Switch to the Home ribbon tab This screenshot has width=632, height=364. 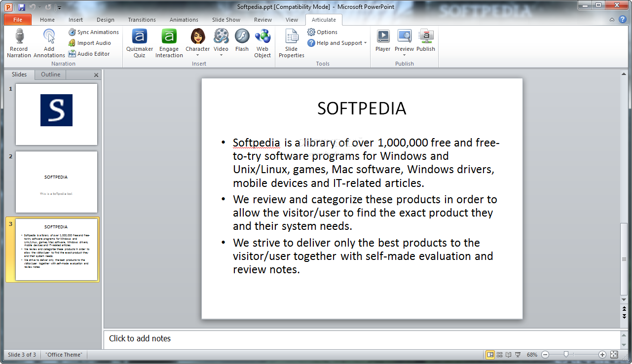pyautogui.click(x=47, y=20)
